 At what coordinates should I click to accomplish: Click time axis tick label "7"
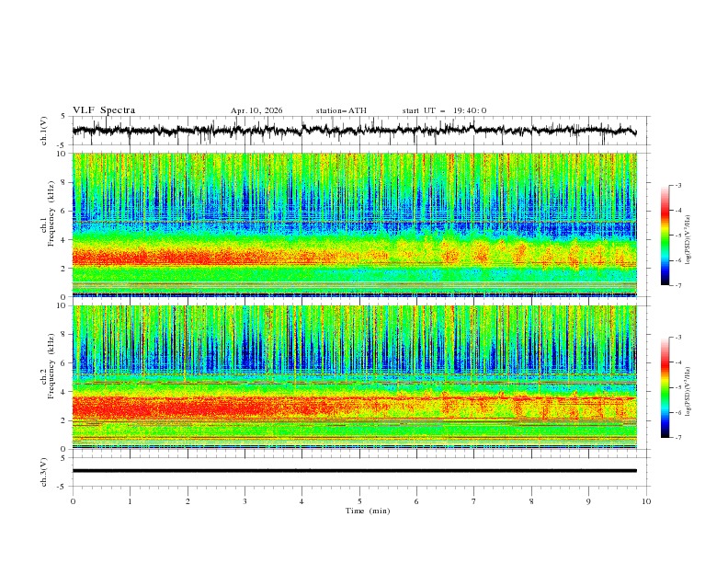coord(474,501)
